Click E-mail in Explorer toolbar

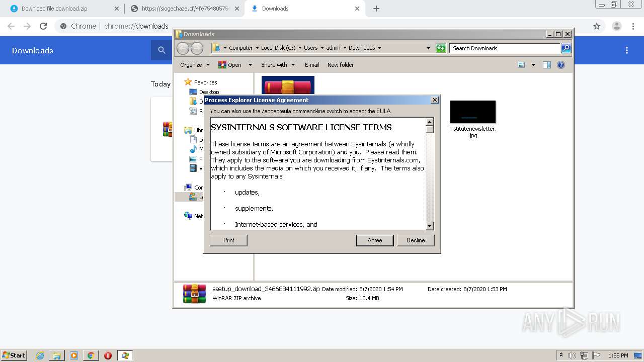(312, 65)
